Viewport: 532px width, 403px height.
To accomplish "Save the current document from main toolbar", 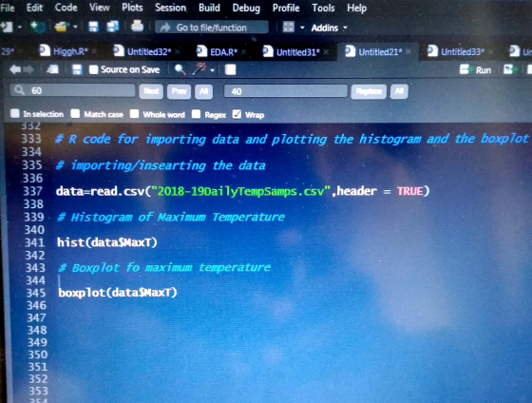I will pyautogui.click(x=93, y=27).
